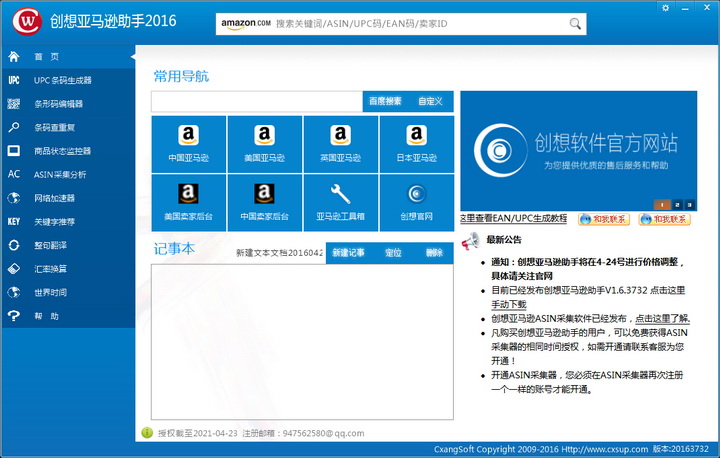Viewport: 720px width, 458px height.
Task: Select the 整句翻译 refresh icon
Action: tap(14, 245)
